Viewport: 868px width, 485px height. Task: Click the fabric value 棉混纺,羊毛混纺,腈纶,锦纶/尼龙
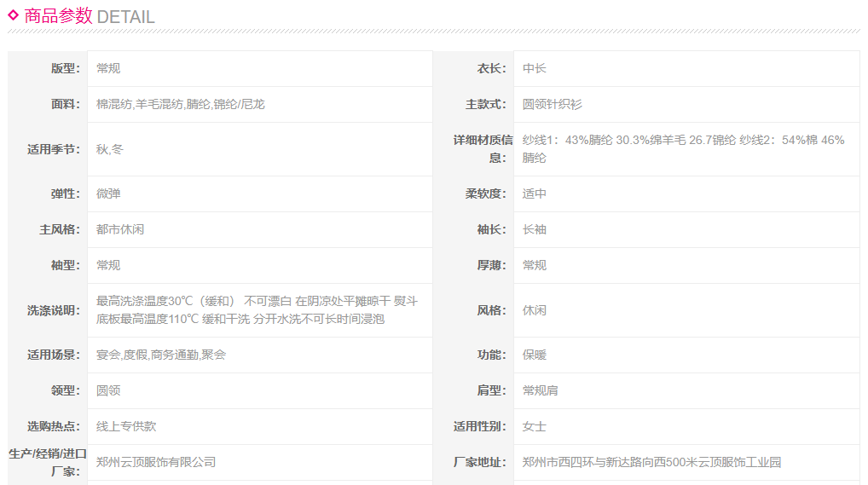click(180, 104)
